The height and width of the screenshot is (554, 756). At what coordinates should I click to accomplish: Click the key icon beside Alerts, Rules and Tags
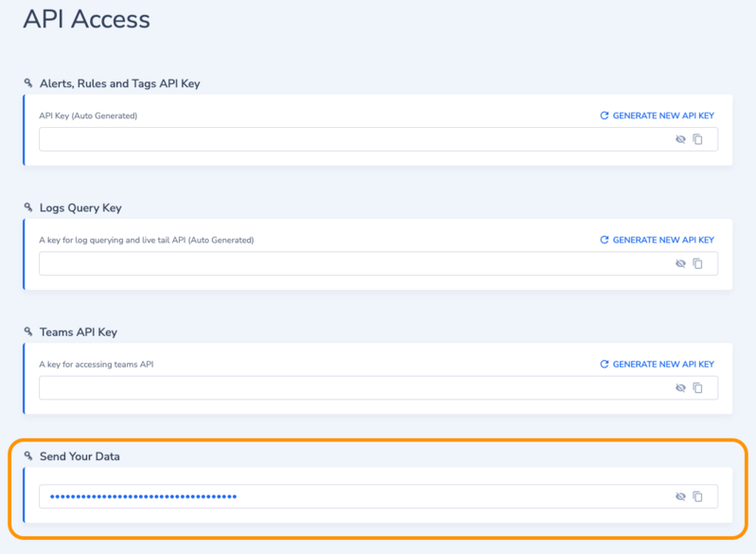(x=28, y=83)
